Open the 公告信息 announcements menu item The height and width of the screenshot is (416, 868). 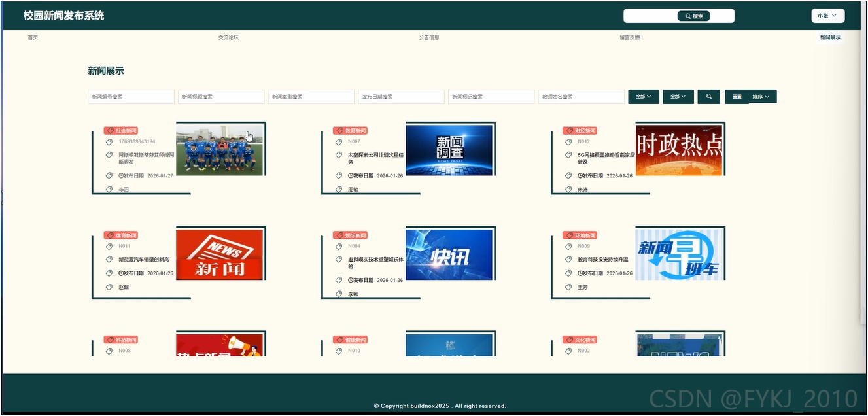[429, 37]
